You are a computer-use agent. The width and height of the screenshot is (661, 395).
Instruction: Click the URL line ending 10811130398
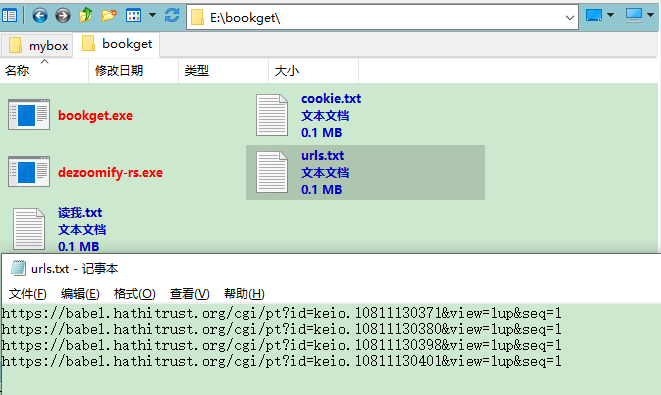click(x=282, y=345)
